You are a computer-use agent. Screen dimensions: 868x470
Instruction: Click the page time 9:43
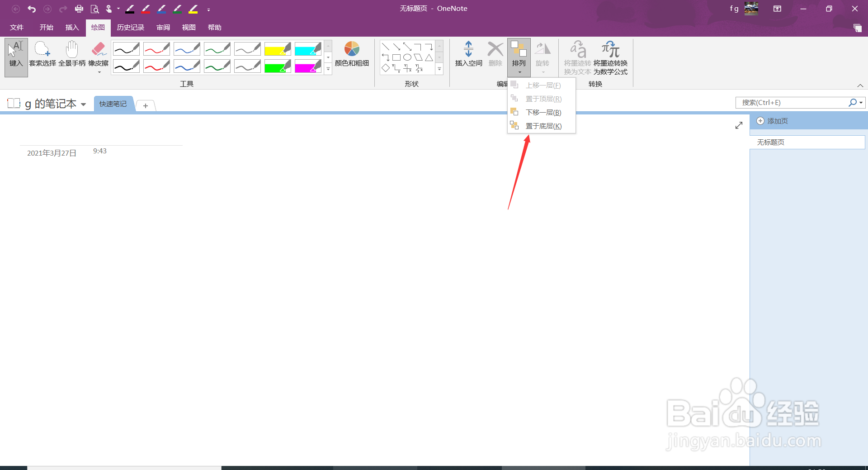[x=100, y=151]
